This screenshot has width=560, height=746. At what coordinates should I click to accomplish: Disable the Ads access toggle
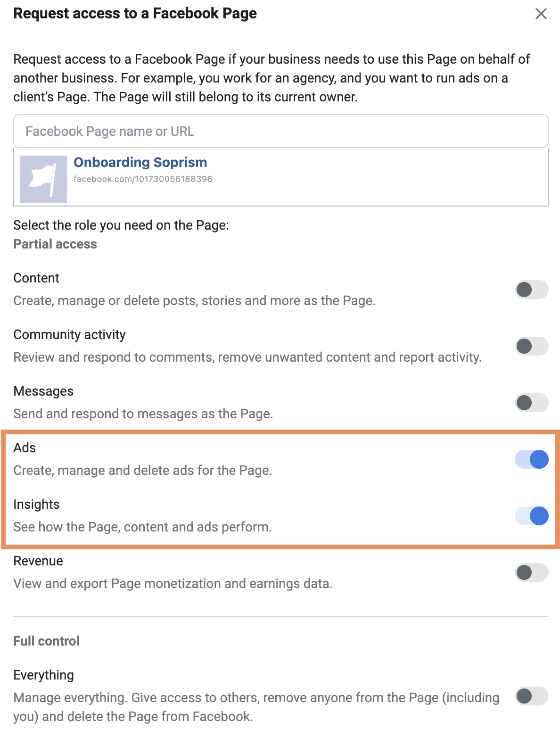(x=531, y=459)
